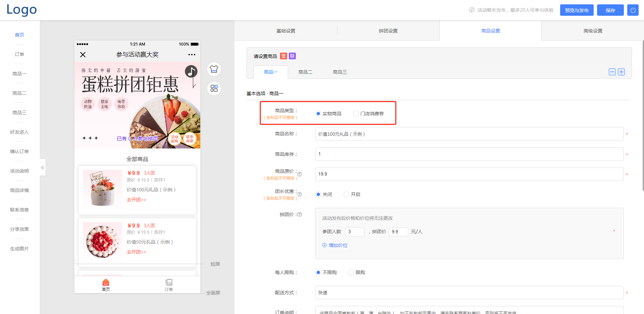Screen dimensions: 644x314
Task: Switch to 高级设置 tab
Action: coord(593,31)
